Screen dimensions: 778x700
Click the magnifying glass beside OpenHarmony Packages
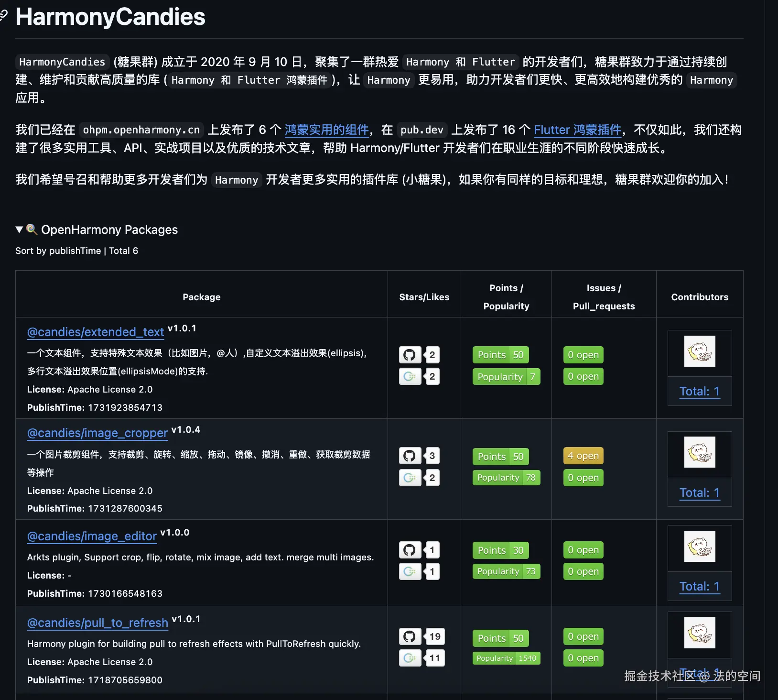coord(32,230)
